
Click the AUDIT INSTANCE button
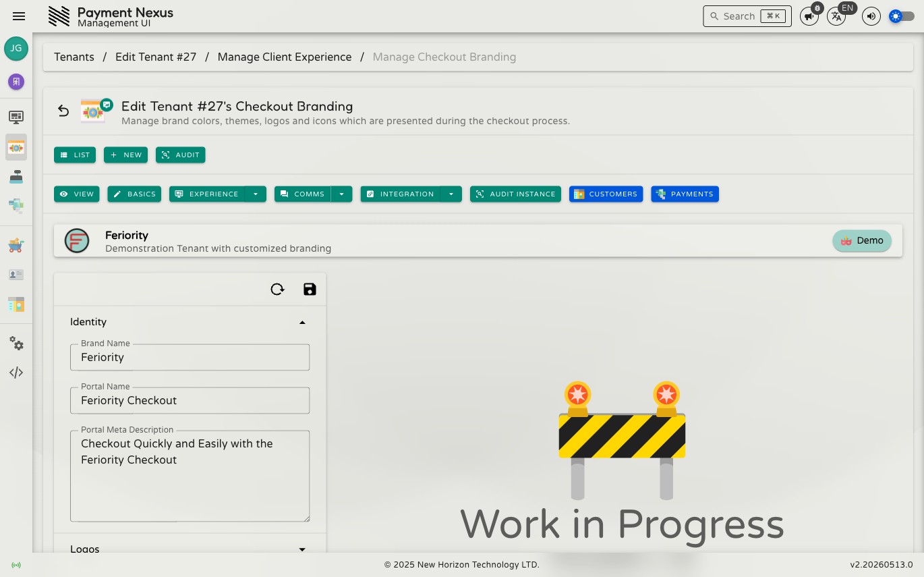pos(515,194)
